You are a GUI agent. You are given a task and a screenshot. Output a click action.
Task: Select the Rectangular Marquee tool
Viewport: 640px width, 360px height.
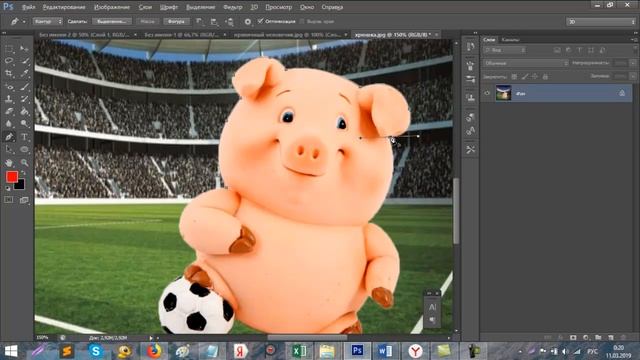pos(9,49)
